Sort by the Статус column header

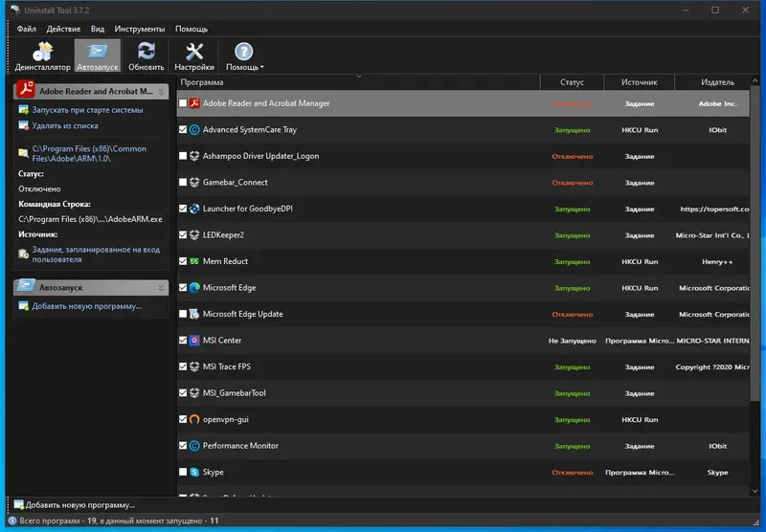pyautogui.click(x=572, y=82)
